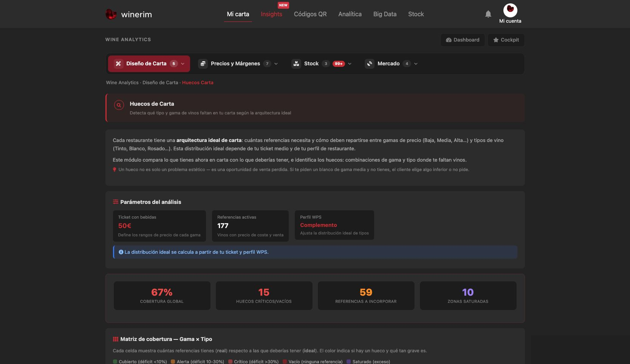This screenshot has width=630, height=364.
Task: Click the Perfil WPS Complemento card
Action: 334,225
